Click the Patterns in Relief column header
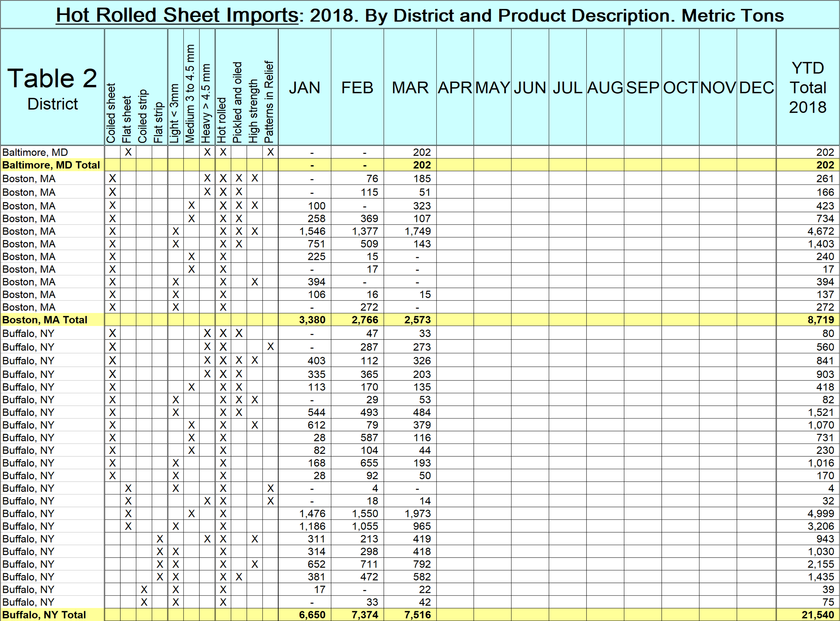The height and width of the screenshot is (621, 840). coord(269,102)
